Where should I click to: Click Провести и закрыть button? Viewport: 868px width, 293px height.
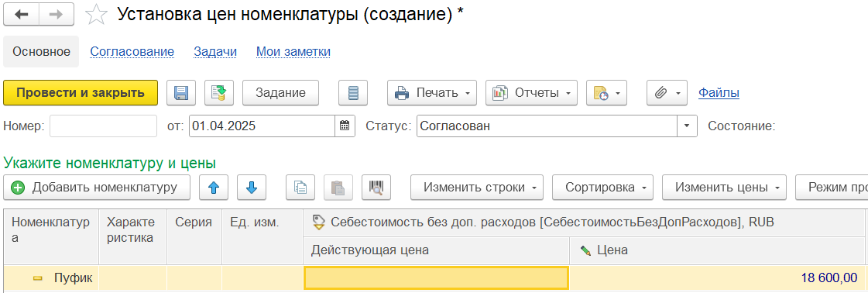81,93
